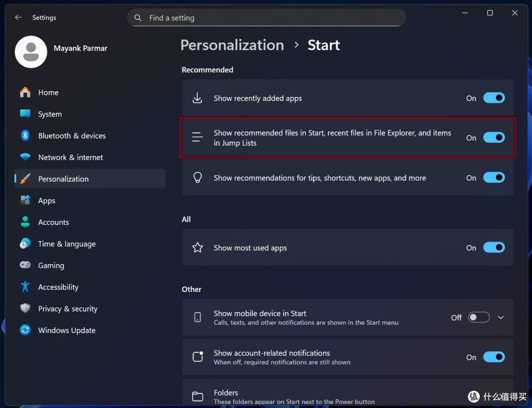Click 'Show mobile device in Start' label
Screen dimensions: 532x408
coord(260,313)
